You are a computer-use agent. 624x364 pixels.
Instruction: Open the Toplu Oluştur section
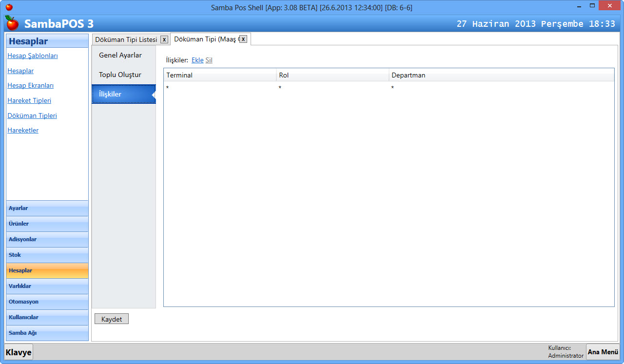tap(120, 75)
